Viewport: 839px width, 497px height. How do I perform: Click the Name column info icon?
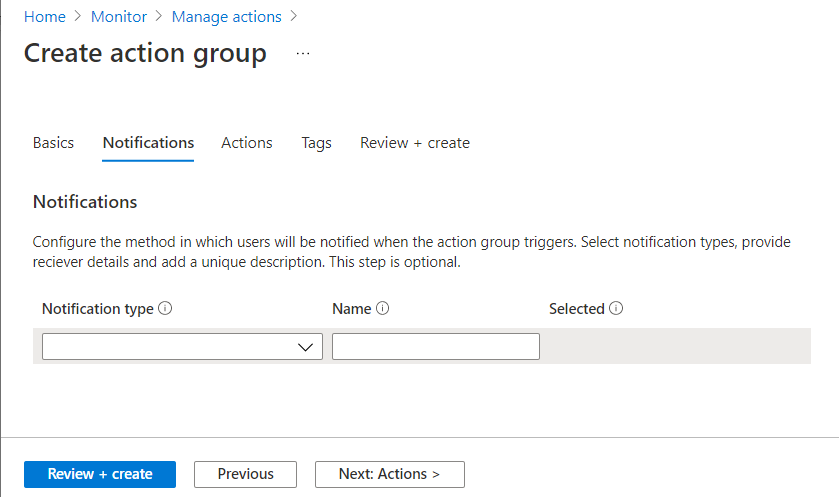click(383, 308)
